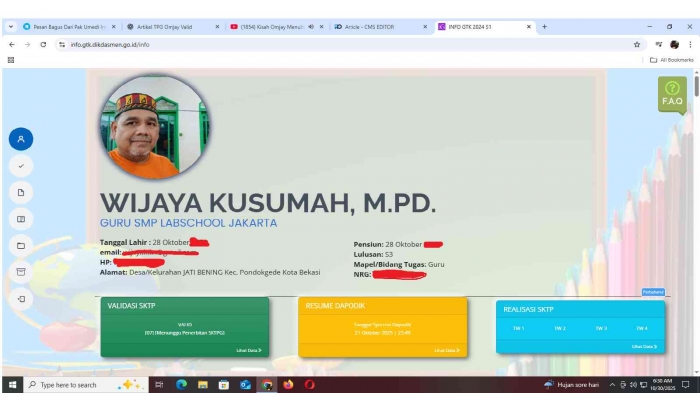
Task: Open the folder sidebar icon
Action: coord(21,246)
